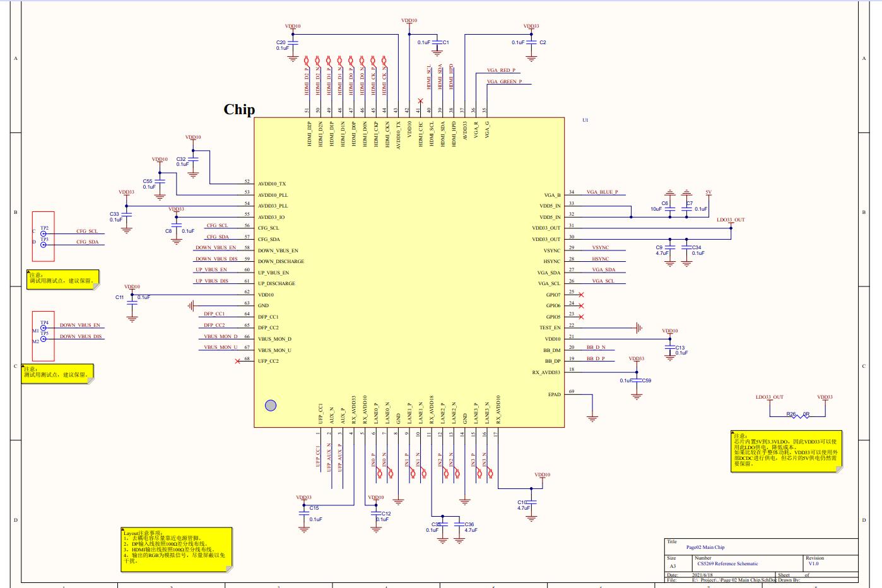Select the C10 4.7uF capacitor

pos(531,503)
